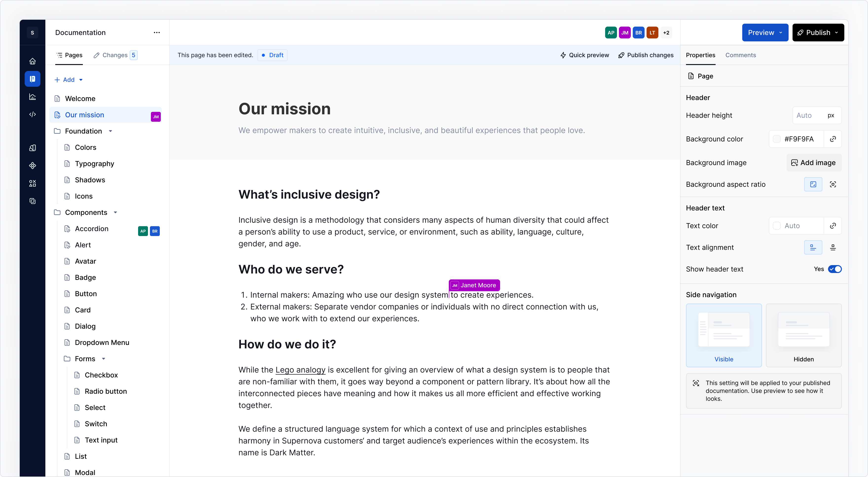Click the link icon beside the background color
Screen dimensions: 868x477
pos(833,139)
